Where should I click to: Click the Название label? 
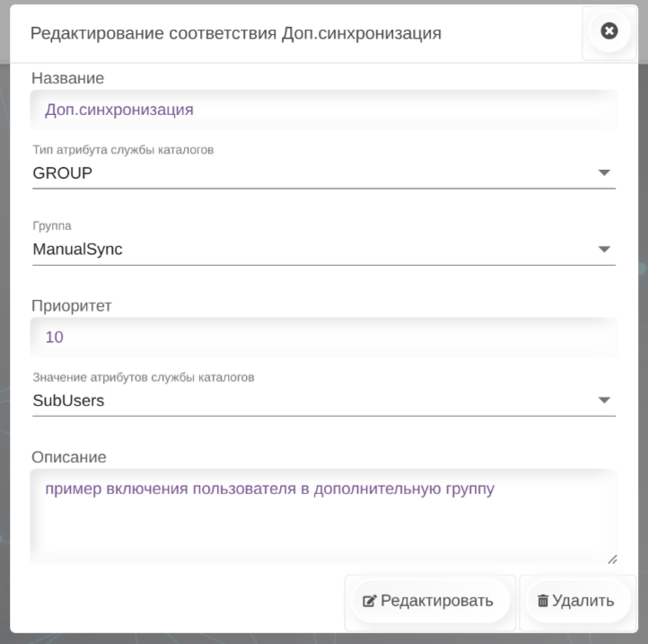67,78
